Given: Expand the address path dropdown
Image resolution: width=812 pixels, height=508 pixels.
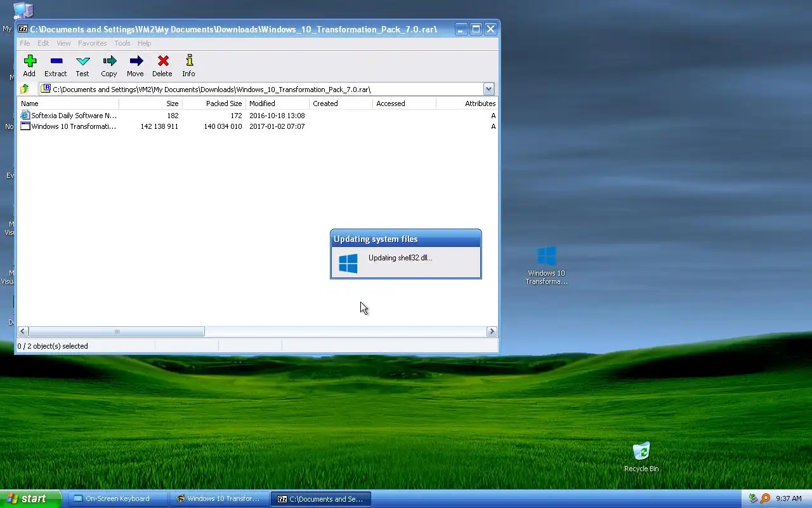Looking at the screenshot, I should tap(488, 89).
